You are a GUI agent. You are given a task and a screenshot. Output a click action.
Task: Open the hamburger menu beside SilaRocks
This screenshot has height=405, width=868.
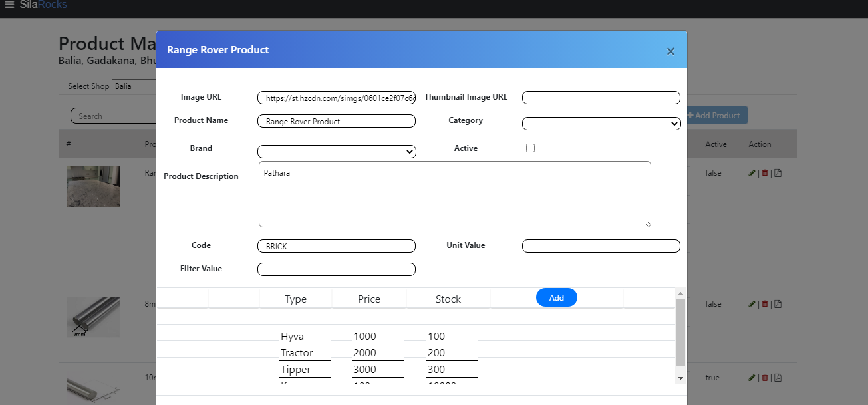coord(9,5)
